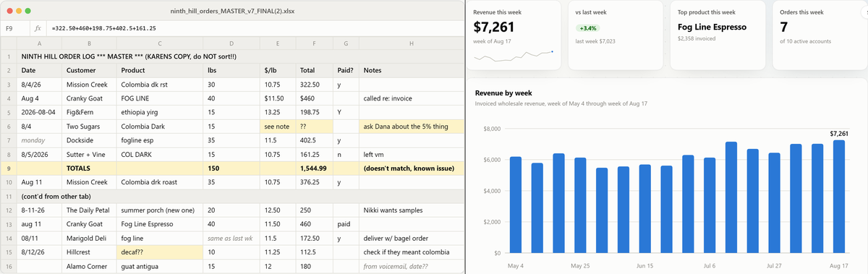Select the Dockside customer cell
The image size is (868, 274).
[90, 140]
